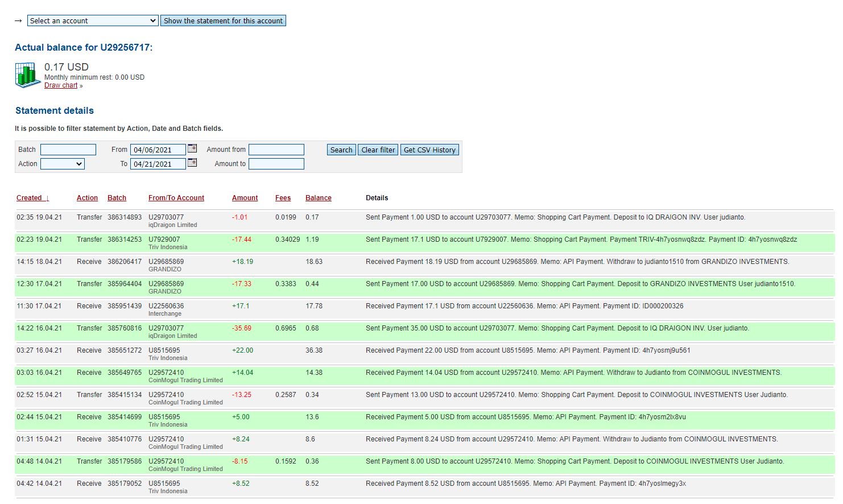Sort by From/To Account column header

(176, 198)
